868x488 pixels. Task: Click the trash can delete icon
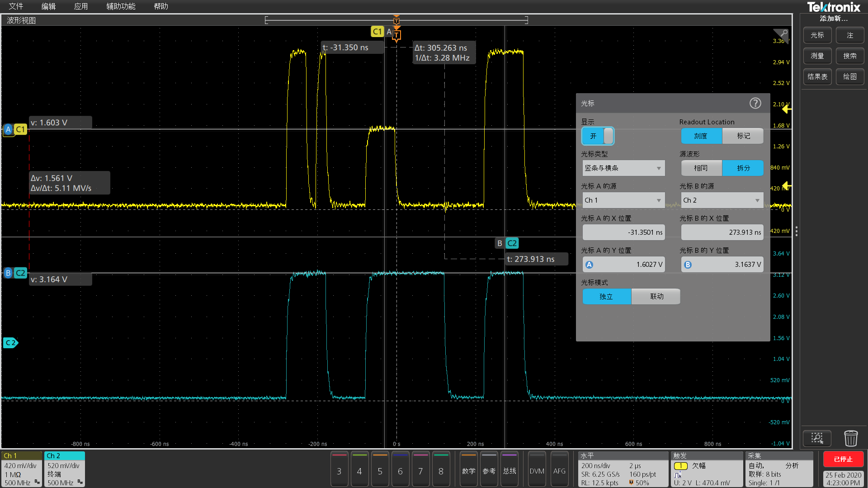click(x=850, y=438)
